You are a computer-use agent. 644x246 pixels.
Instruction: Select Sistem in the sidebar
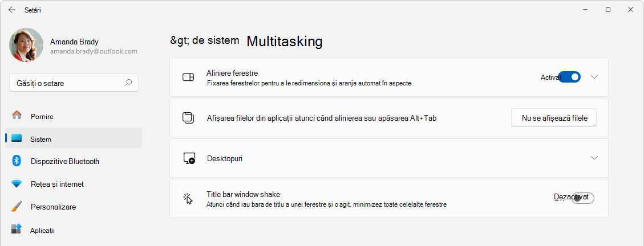point(41,139)
